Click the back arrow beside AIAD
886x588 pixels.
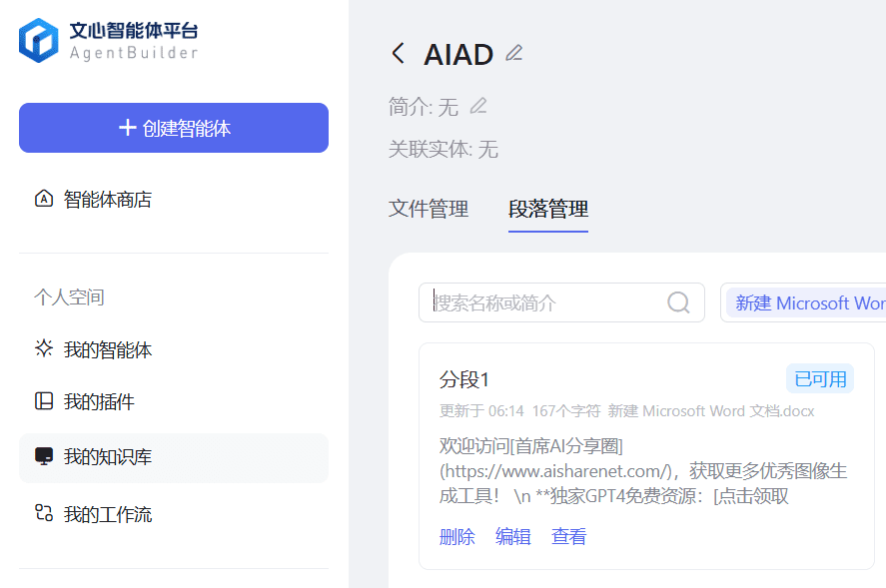click(398, 54)
